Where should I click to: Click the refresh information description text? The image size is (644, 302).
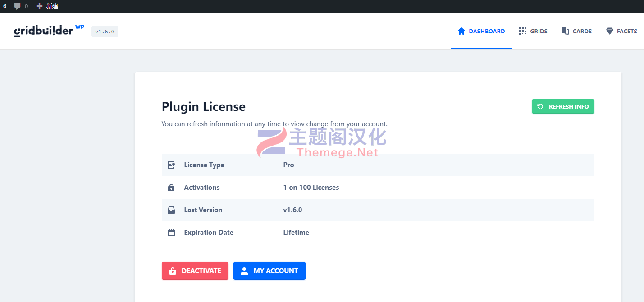click(274, 124)
